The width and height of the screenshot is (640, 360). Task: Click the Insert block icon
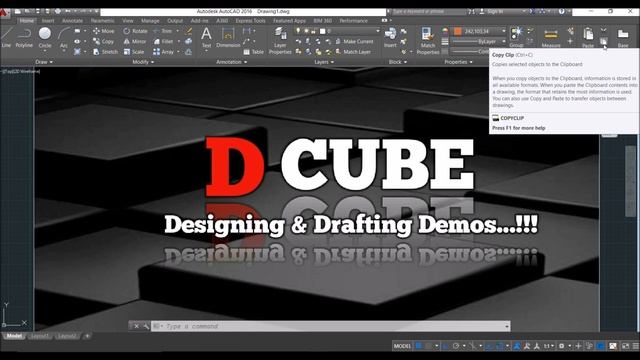[x=390, y=38]
